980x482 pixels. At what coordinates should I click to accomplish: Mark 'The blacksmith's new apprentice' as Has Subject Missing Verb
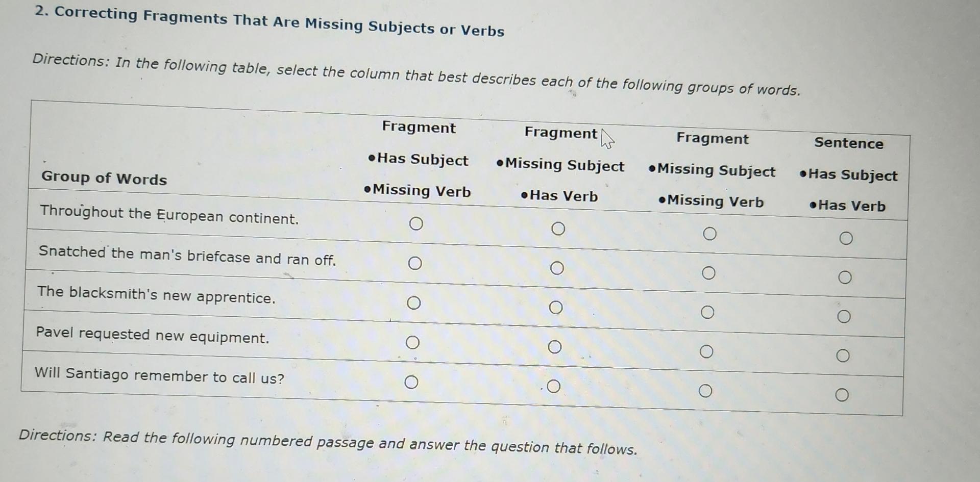[414, 303]
